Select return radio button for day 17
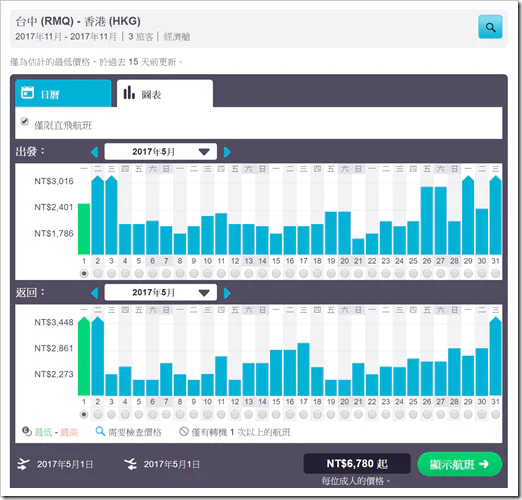The height and width of the screenshot is (500, 522). [303, 415]
